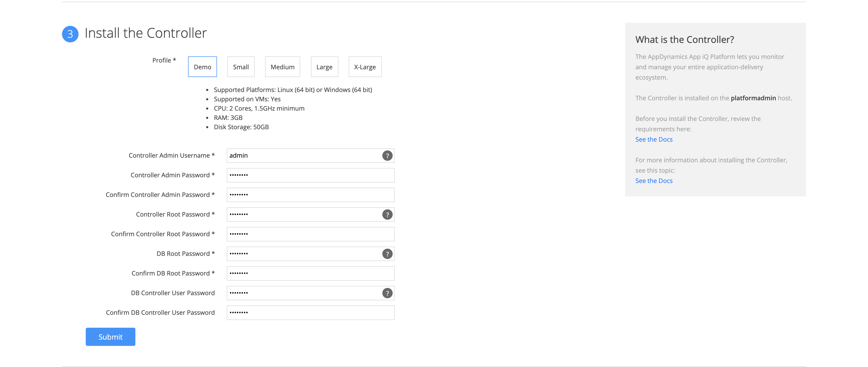Image resolution: width=868 pixels, height=367 pixels.
Task: Click the step 3 circle badge
Action: click(70, 34)
